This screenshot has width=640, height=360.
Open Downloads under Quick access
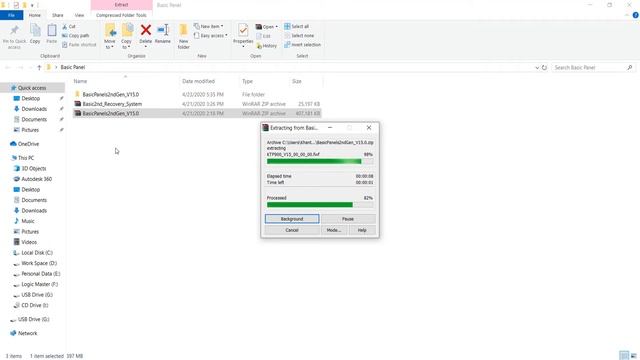pos(34,109)
